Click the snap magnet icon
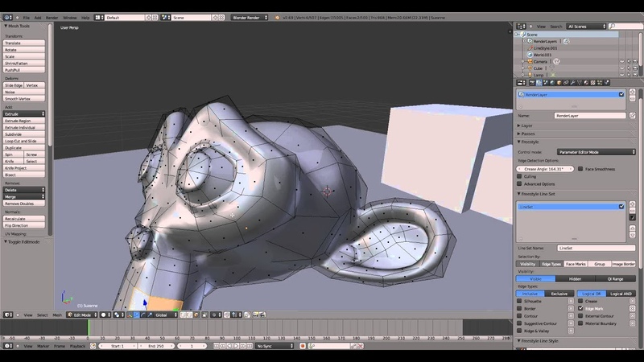Screen dimensions: 644x362 tap(227, 315)
